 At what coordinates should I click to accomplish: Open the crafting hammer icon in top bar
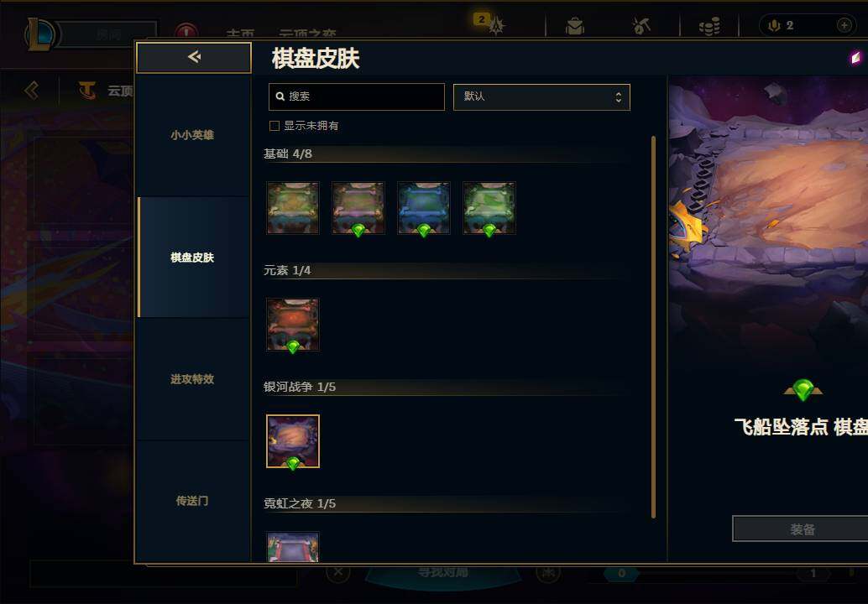641,25
